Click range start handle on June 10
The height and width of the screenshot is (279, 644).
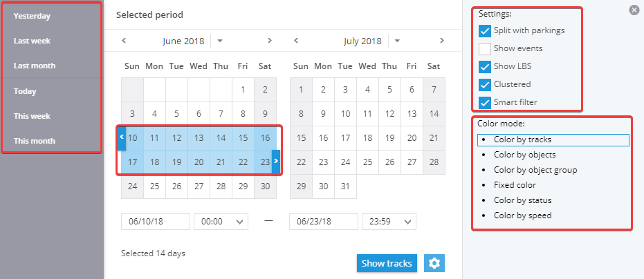pos(122,139)
